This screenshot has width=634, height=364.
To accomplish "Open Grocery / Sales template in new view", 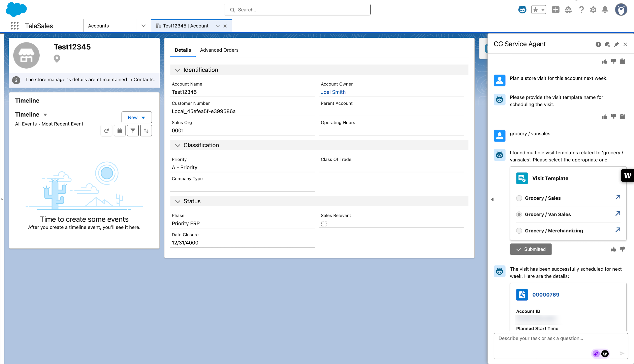I will [618, 197].
